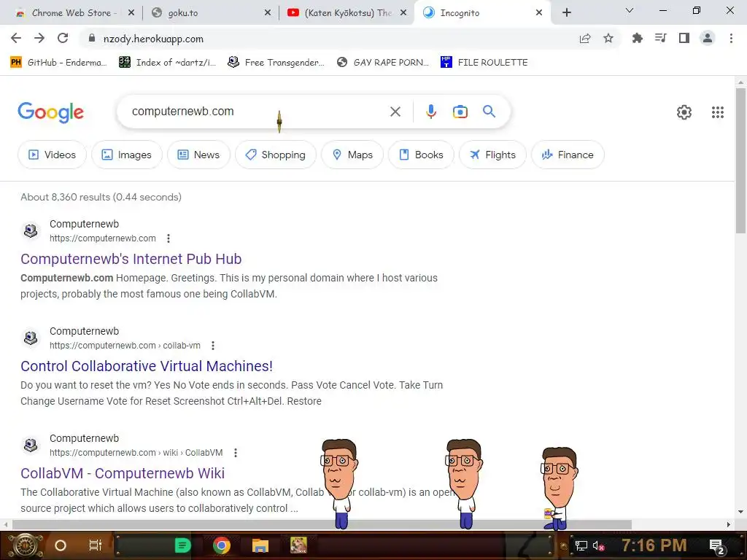This screenshot has height=560, width=747.
Task: Open the FILE ROULETTE bookmark
Action: [484, 63]
